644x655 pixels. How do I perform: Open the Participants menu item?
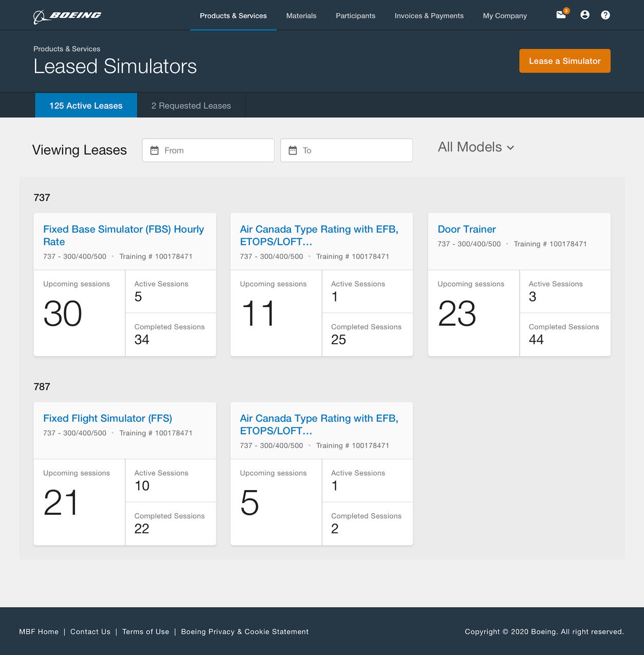click(355, 16)
